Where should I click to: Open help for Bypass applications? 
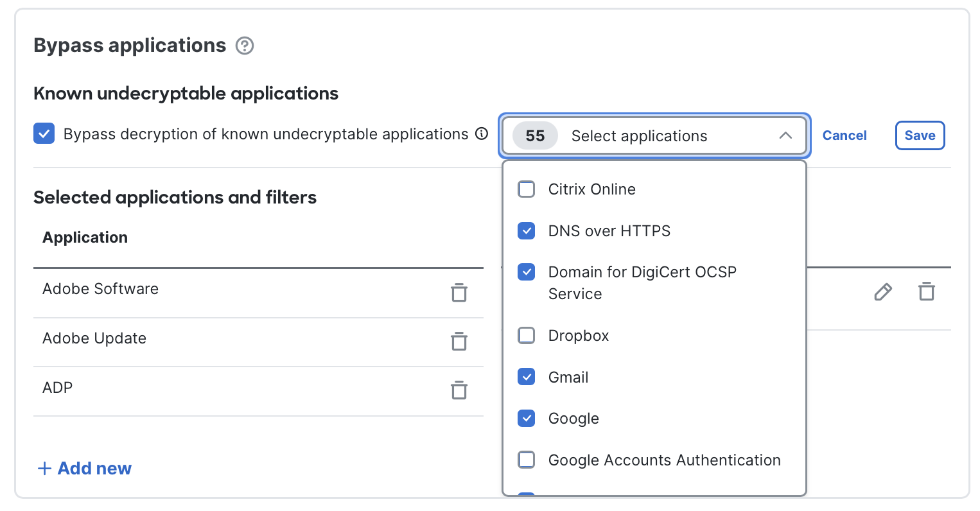point(245,46)
